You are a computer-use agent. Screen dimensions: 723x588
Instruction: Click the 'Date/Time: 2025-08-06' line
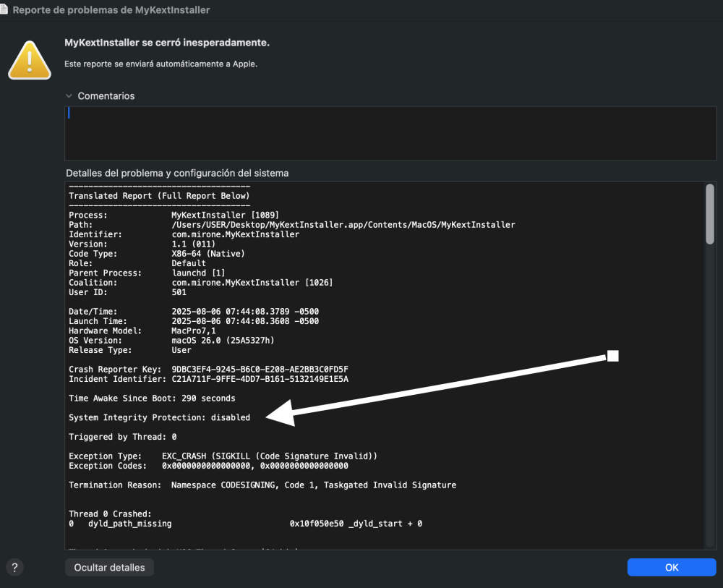tap(194, 312)
